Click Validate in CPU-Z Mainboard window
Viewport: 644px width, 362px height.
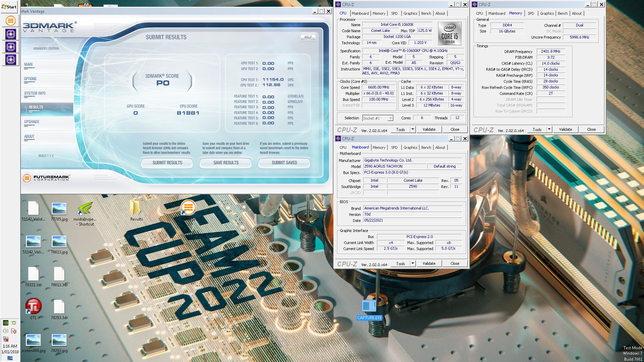[x=429, y=263]
